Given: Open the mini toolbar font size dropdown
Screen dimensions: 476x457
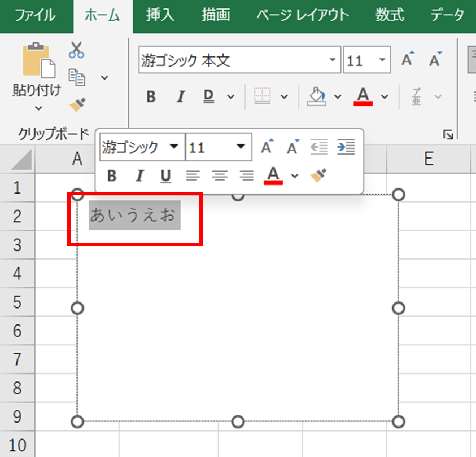Looking at the screenshot, I should coord(241,147).
